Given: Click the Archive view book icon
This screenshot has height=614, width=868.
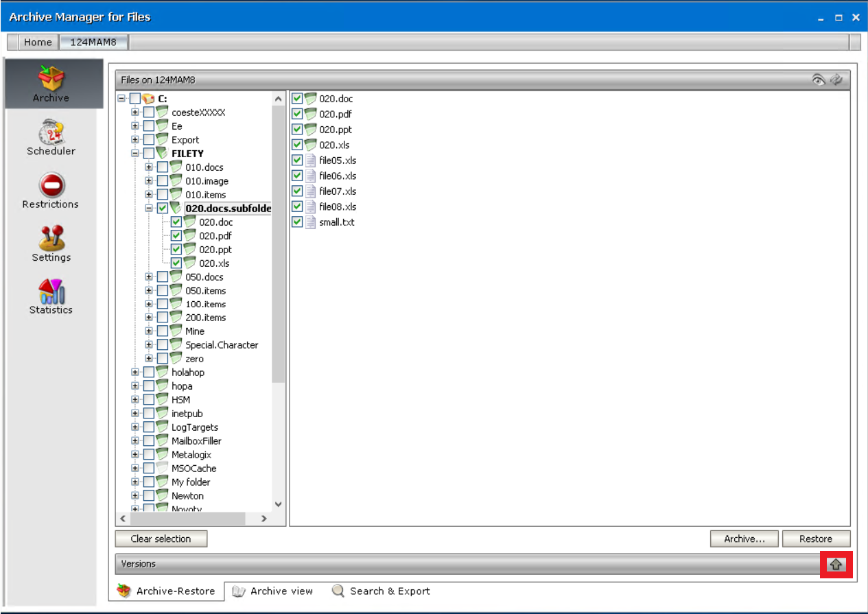Looking at the screenshot, I should click(238, 591).
